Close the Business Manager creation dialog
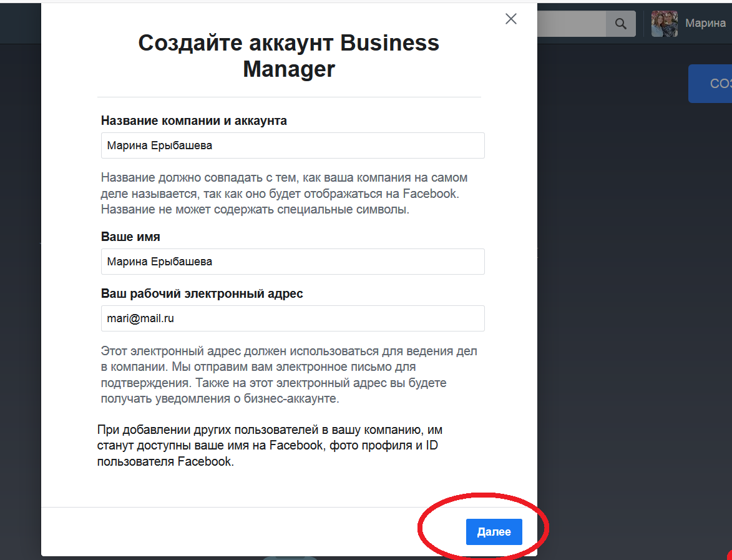The width and height of the screenshot is (732, 560). pos(511,19)
